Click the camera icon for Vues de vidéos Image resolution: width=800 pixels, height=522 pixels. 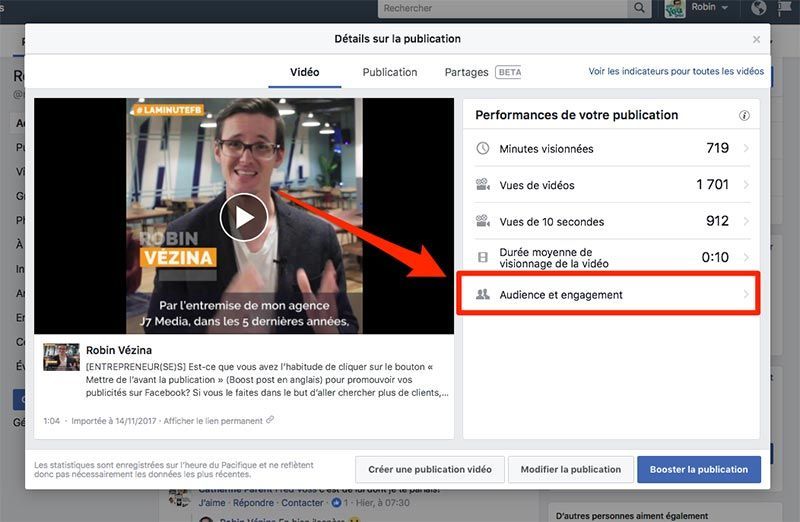click(483, 185)
